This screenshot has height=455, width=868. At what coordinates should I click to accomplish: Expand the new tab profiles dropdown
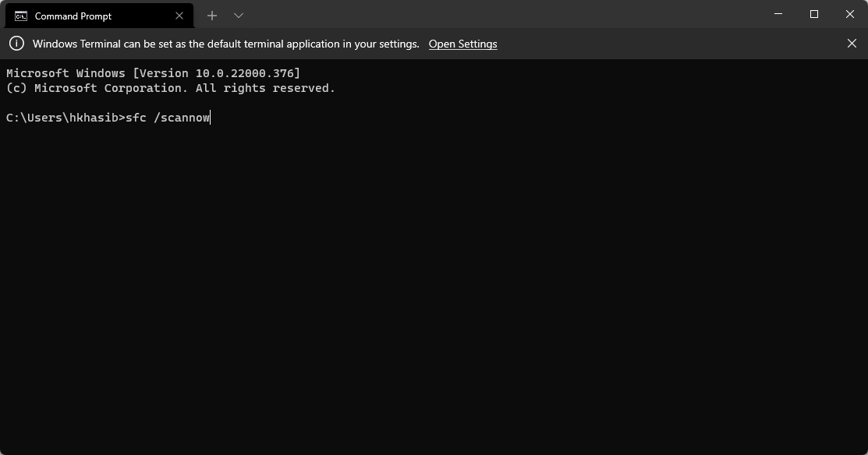(239, 16)
